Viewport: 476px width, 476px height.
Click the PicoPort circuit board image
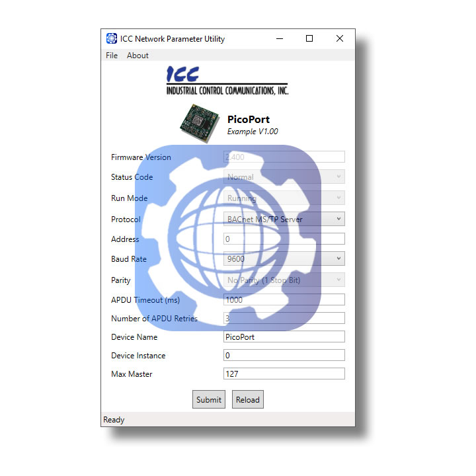199,123
